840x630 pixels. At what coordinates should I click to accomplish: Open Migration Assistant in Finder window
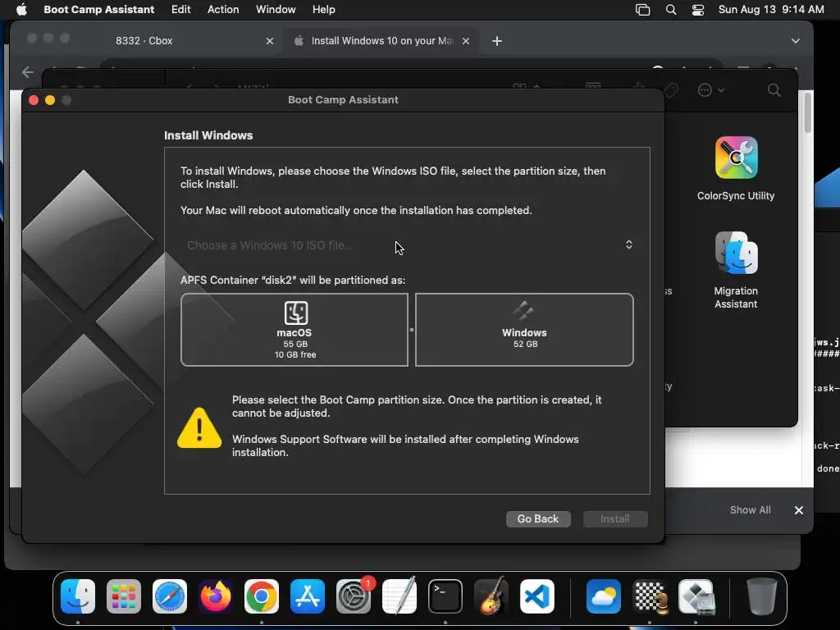point(736,271)
